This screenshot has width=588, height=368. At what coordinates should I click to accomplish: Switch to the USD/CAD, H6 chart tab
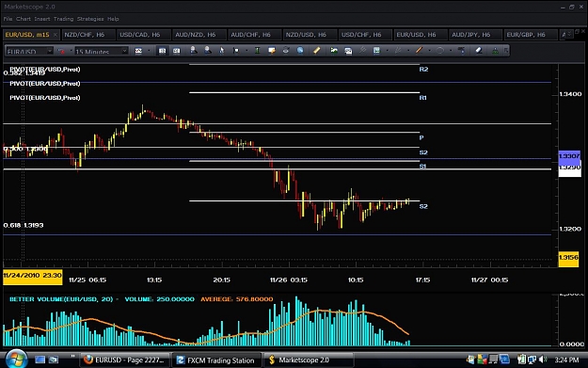tap(143, 35)
